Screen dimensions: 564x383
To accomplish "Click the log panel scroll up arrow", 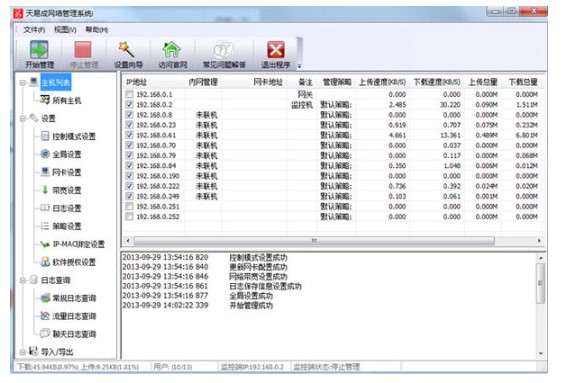I will pyautogui.click(x=540, y=258).
